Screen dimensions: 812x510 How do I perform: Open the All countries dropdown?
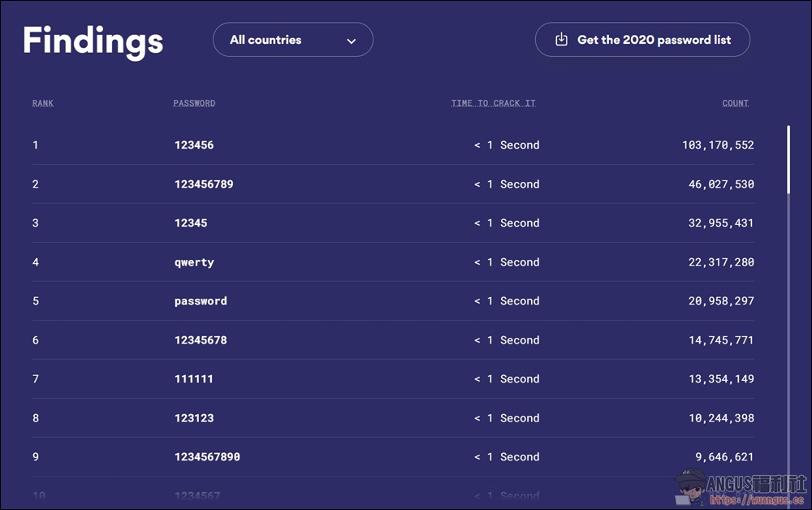[292, 39]
